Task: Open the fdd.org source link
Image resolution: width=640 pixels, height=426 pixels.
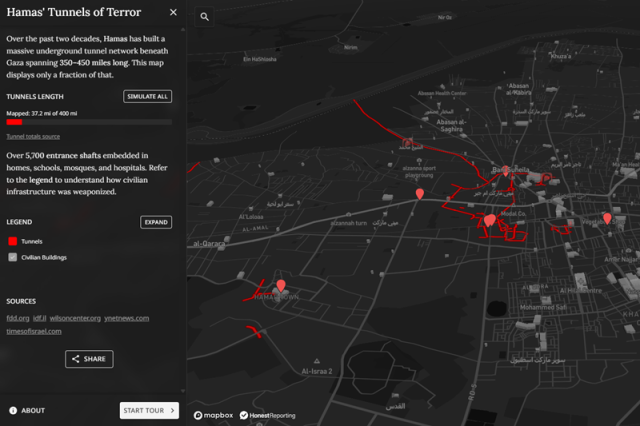Action: [18, 318]
